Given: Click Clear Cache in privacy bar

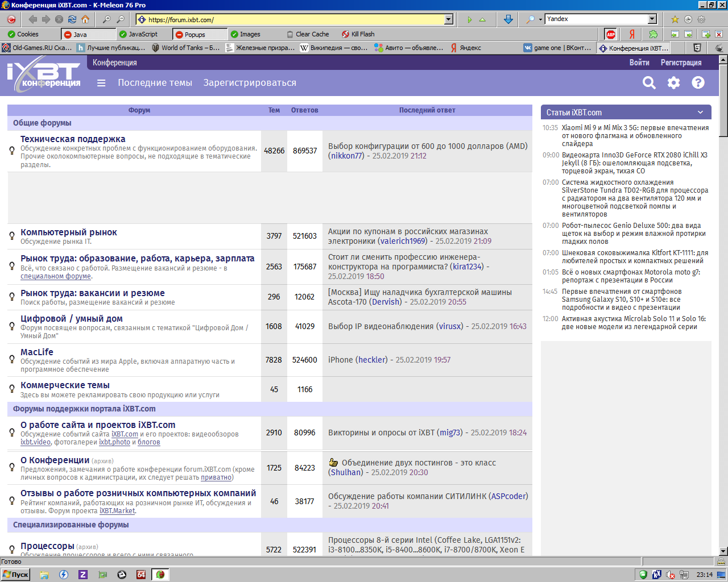Looking at the screenshot, I should pyautogui.click(x=308, y=34).
